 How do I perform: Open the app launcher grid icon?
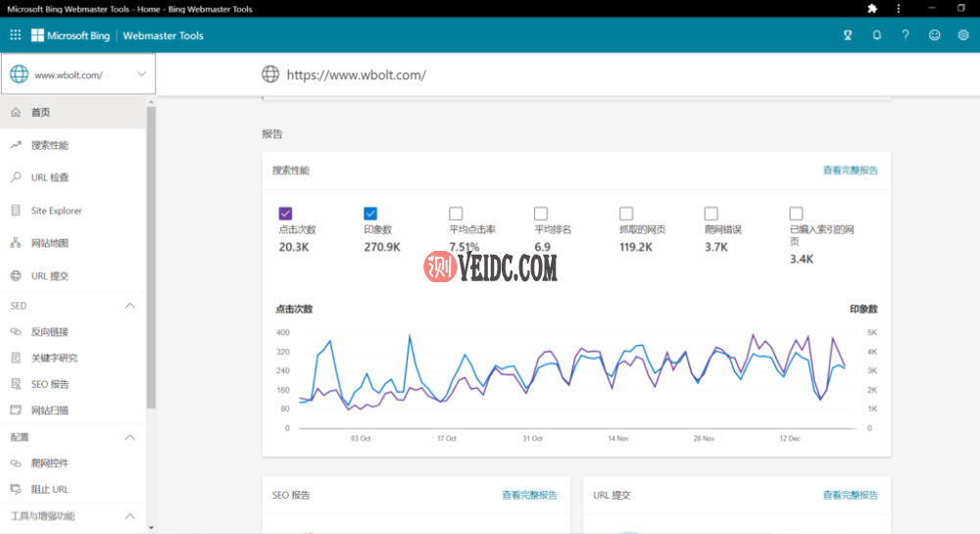(x=16, y=35)
